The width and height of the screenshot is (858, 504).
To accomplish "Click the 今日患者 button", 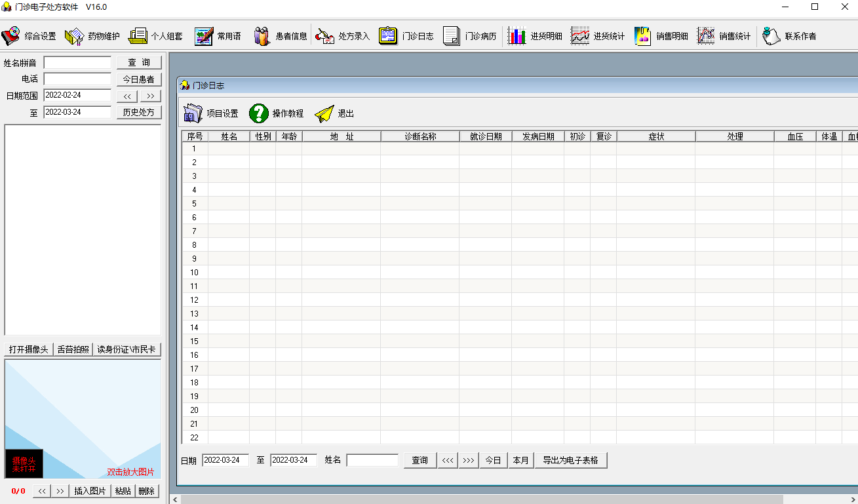I will click(x=139, y=79).
